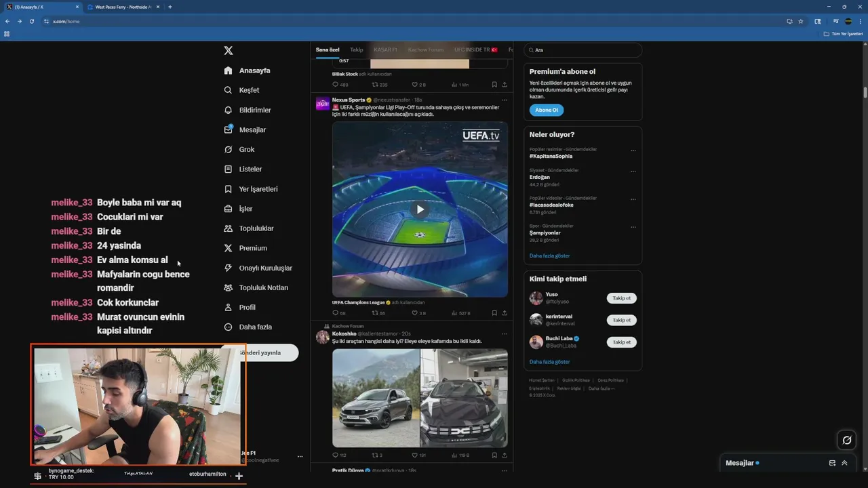Screen dimensions: 868x488
Task: Share the Nexus Sports post
Action: (505, 313)
